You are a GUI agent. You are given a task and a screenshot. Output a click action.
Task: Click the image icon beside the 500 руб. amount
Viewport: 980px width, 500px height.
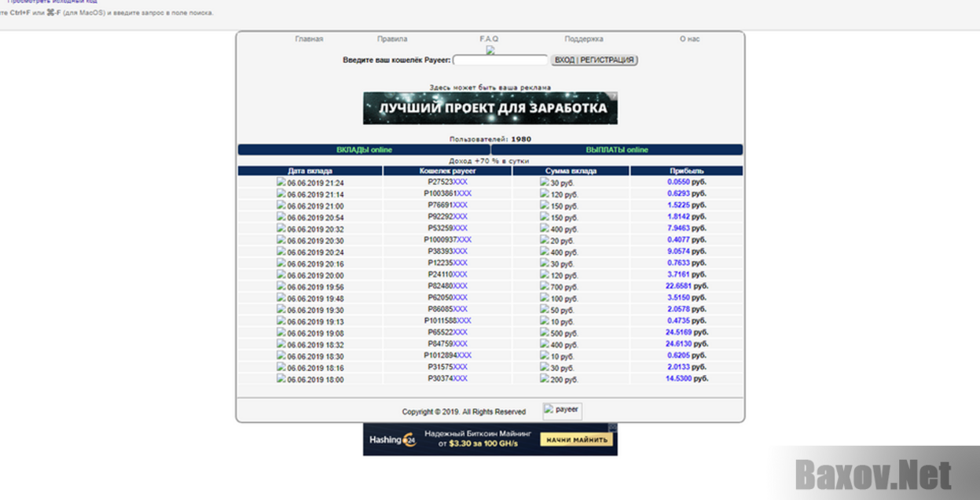tap(545, 333)
